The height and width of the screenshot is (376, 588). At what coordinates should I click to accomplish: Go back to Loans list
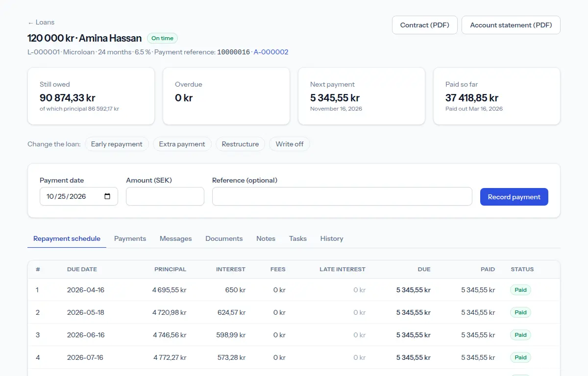click(x=41, y=23)
